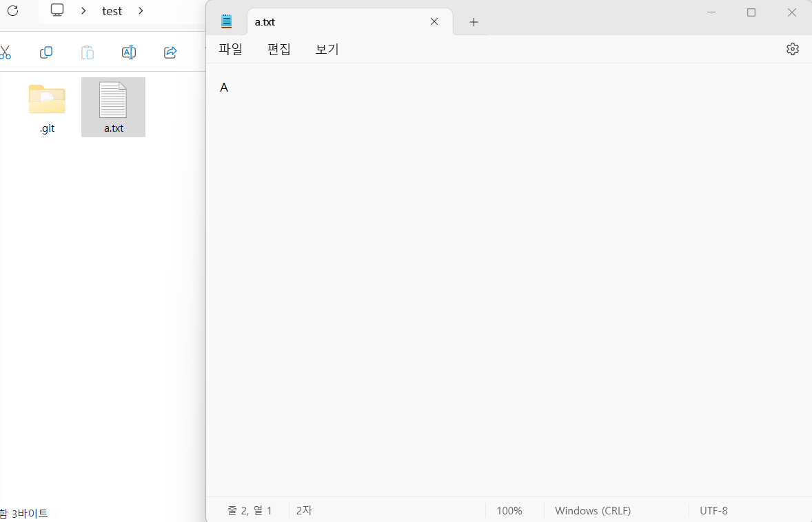
Task: Open the 편집 menu
Action: pyautogui.click(x=278, y=49)
